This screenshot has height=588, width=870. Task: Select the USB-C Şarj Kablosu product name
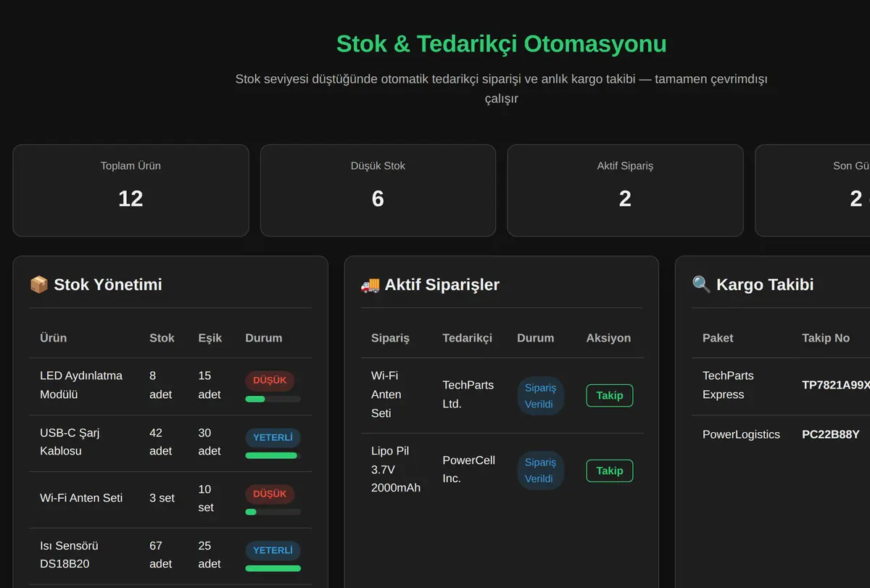click(70, 442)
